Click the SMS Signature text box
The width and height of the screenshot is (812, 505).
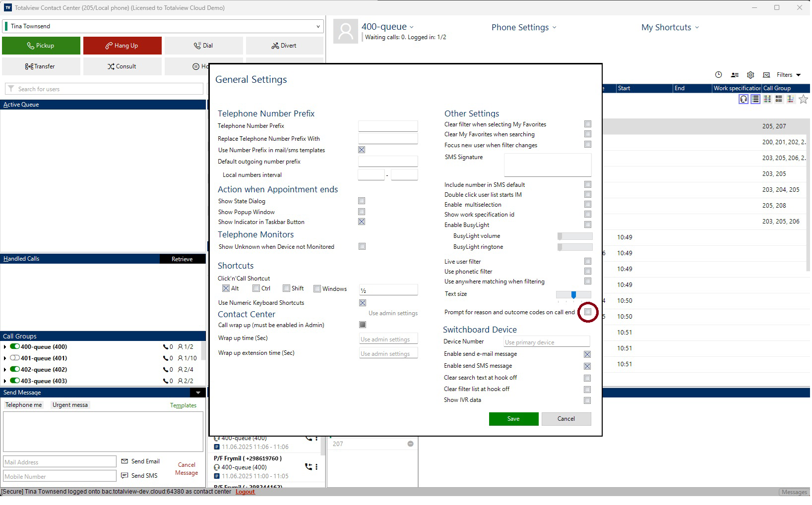548,165
